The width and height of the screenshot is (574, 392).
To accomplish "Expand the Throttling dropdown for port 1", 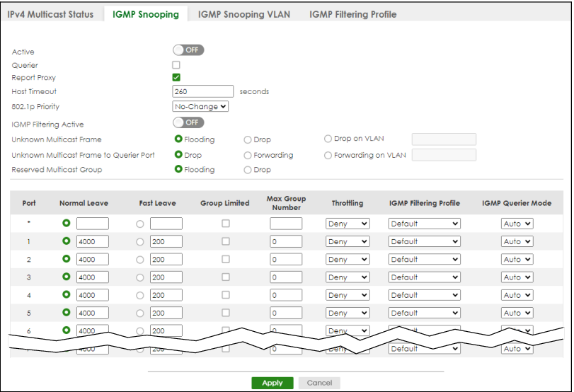I will pos(348,242).
